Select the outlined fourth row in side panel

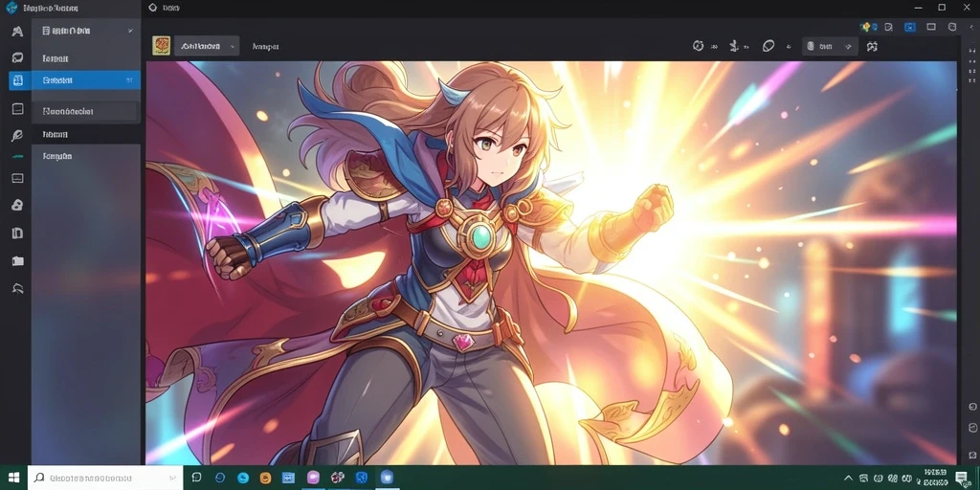coord(85,111)
